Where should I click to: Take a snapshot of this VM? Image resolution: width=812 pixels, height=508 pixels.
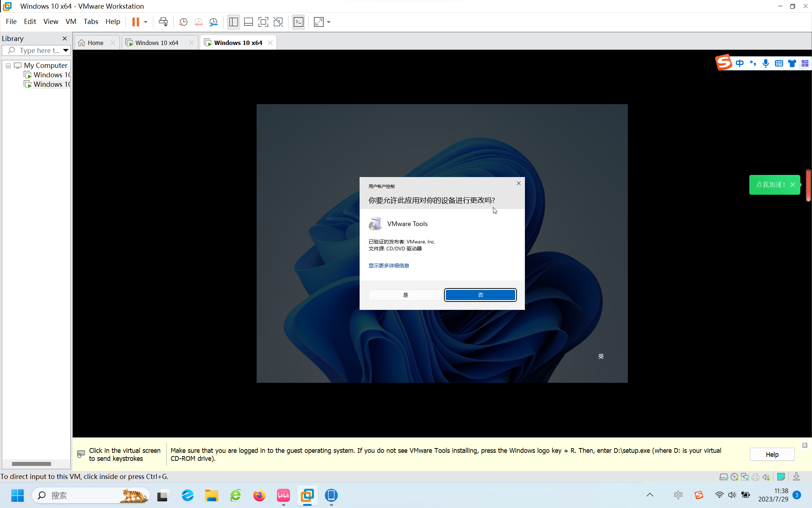pyautogui.click(x=183, y=22)
